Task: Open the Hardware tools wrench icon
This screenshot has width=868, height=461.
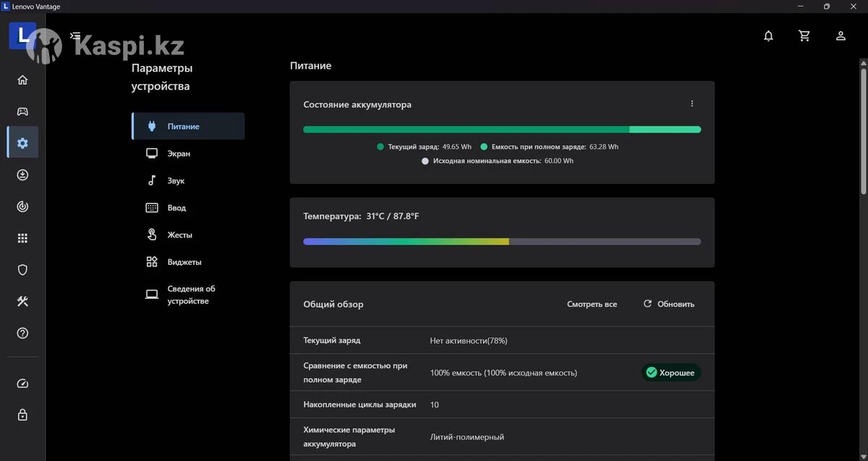Action: 22,302
